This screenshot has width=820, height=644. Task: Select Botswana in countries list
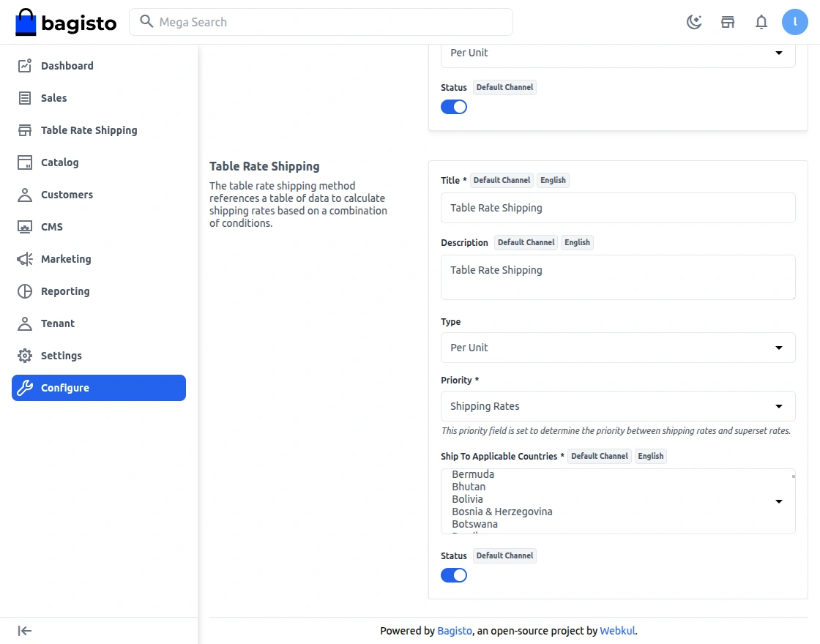[475, 524]
